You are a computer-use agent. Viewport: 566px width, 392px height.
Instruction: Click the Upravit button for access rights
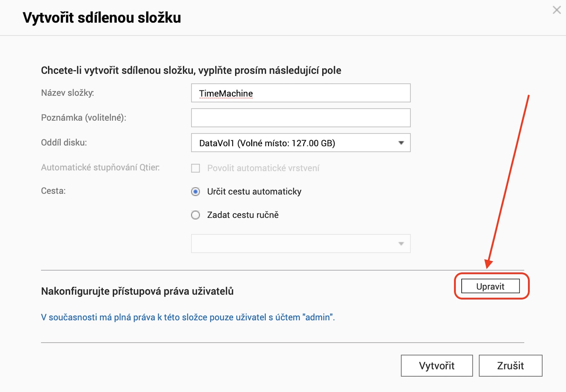pos(490,286)
